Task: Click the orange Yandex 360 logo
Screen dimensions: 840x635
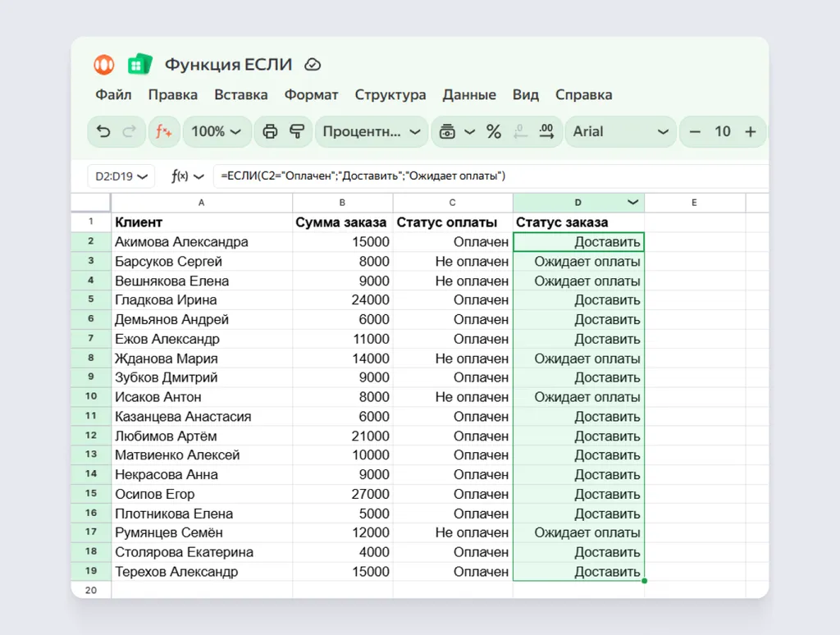Action: point(104,65)
